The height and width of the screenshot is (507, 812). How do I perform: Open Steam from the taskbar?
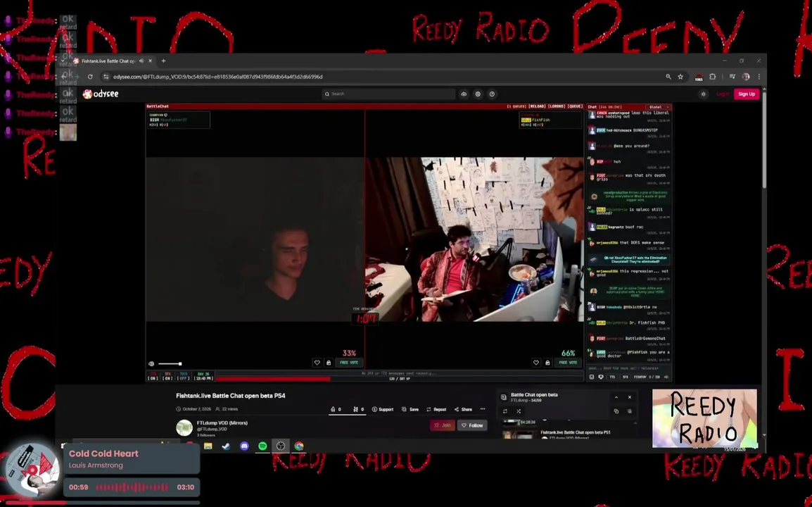(x=227, y=446)
